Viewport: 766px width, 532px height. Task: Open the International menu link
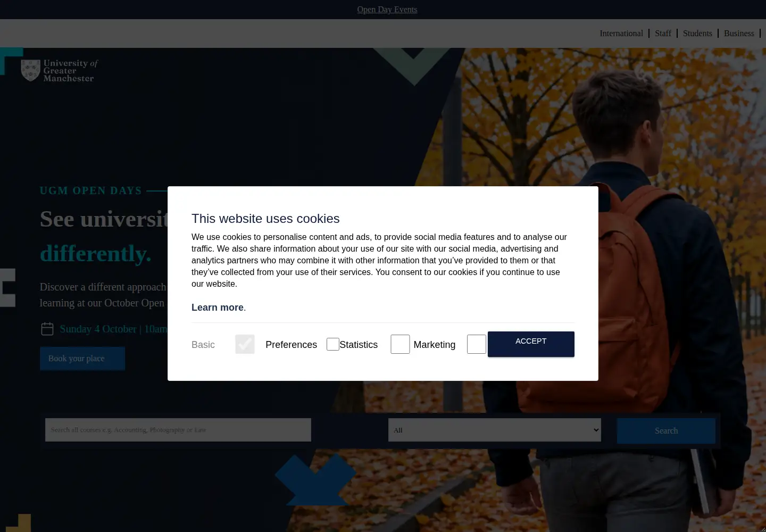pyautogui.click(x=621, y=33)
